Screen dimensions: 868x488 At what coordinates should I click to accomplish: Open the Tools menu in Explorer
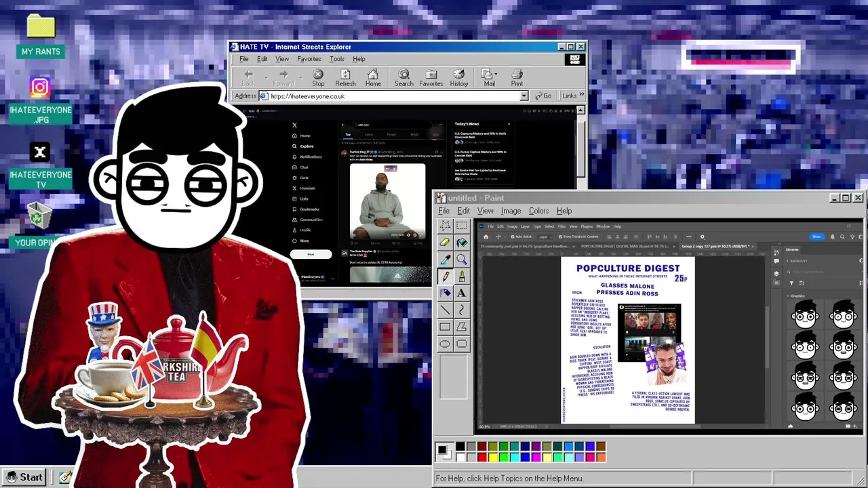[337, 59]
